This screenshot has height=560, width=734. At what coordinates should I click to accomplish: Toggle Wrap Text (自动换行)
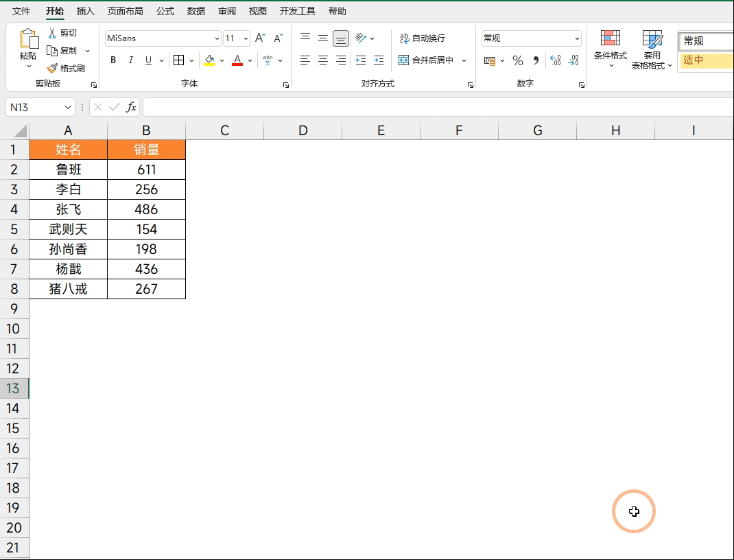pos(423,38)
